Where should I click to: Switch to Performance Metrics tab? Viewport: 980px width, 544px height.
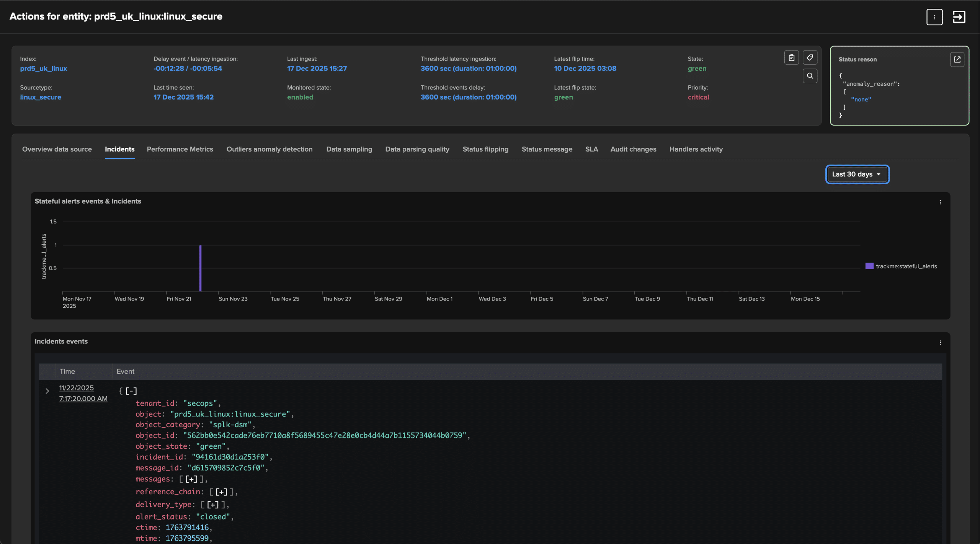(180, 149)
